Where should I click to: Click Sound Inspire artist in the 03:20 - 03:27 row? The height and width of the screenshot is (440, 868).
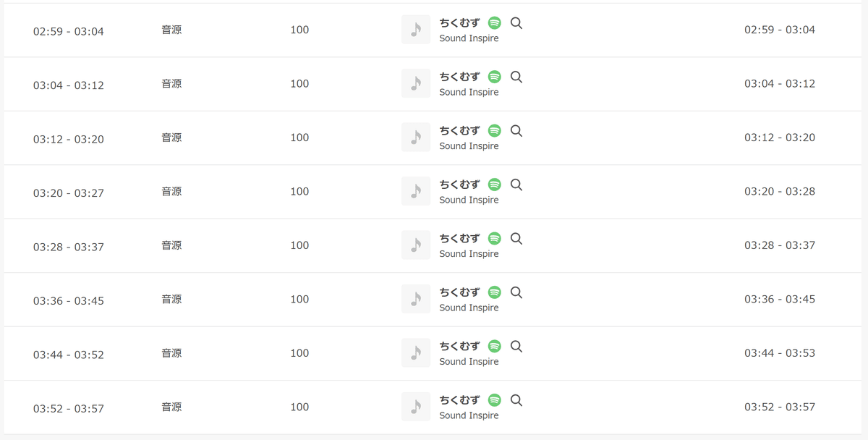[x=469, y=200]
